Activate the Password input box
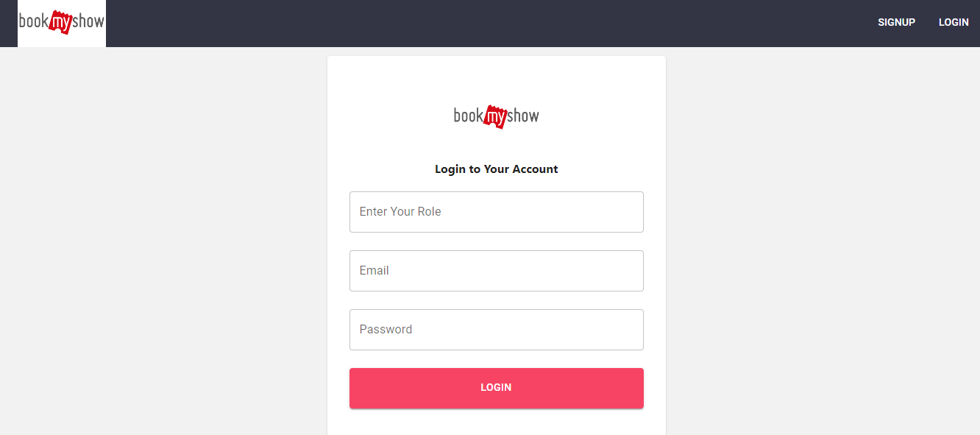980x435 pixels. click(x=496, y=329)
